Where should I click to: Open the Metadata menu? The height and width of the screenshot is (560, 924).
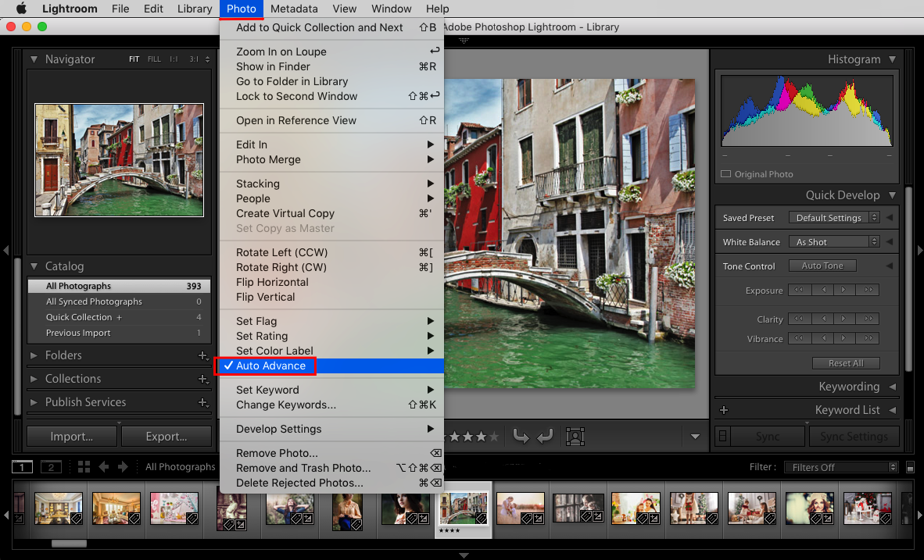294,9
